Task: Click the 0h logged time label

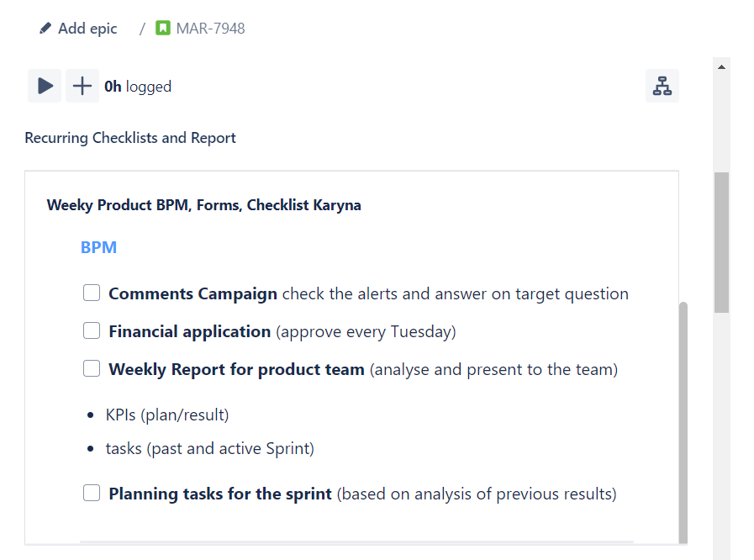Action: click(138, 86)
